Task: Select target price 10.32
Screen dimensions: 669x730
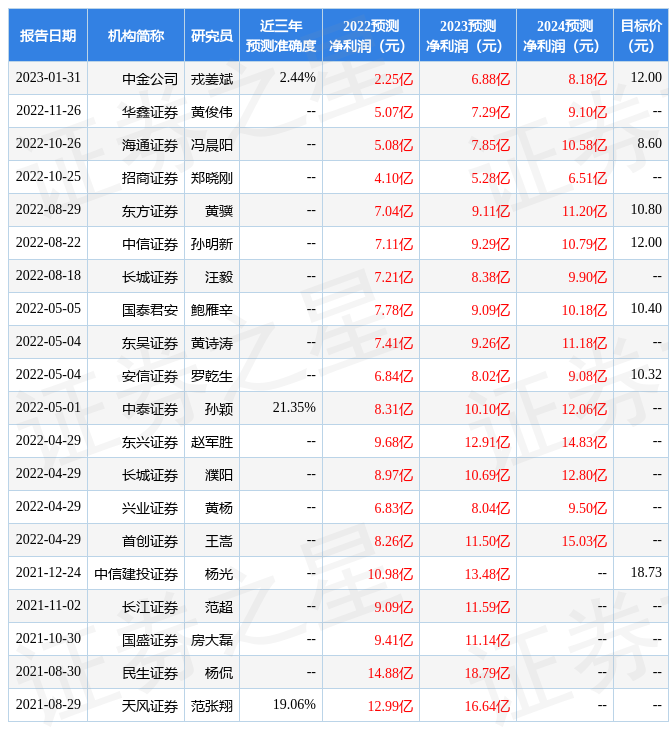Action: tap(646, 374)
